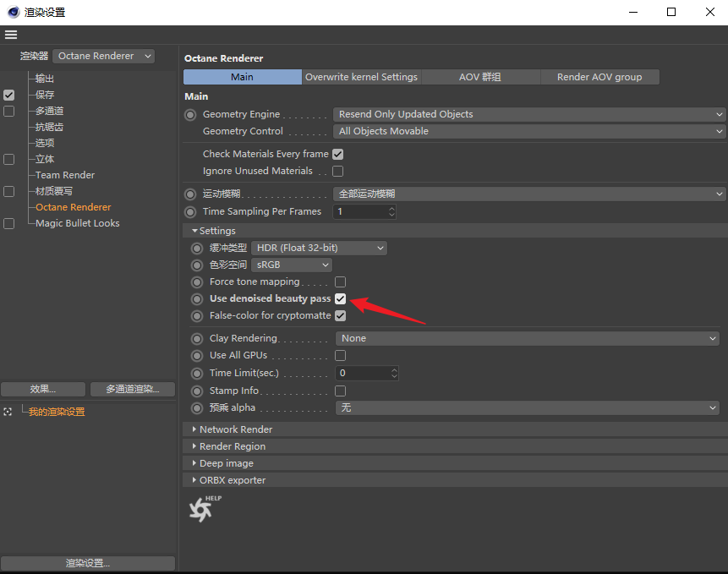Click the 多通道渲染... button
Screen dimensions: 728x574
click(132, 390)
